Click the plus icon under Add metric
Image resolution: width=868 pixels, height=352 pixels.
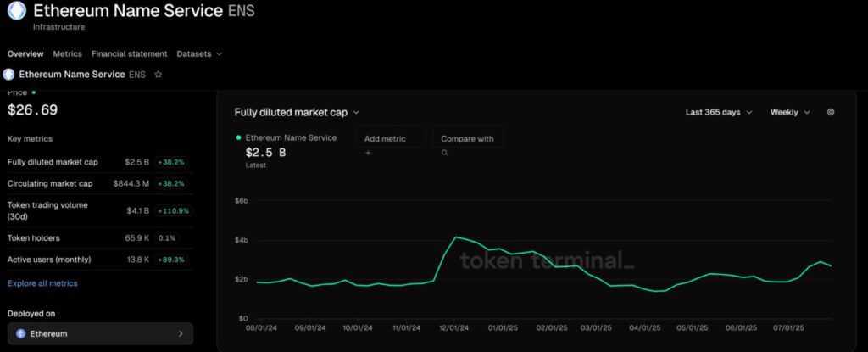coord(368,153)
